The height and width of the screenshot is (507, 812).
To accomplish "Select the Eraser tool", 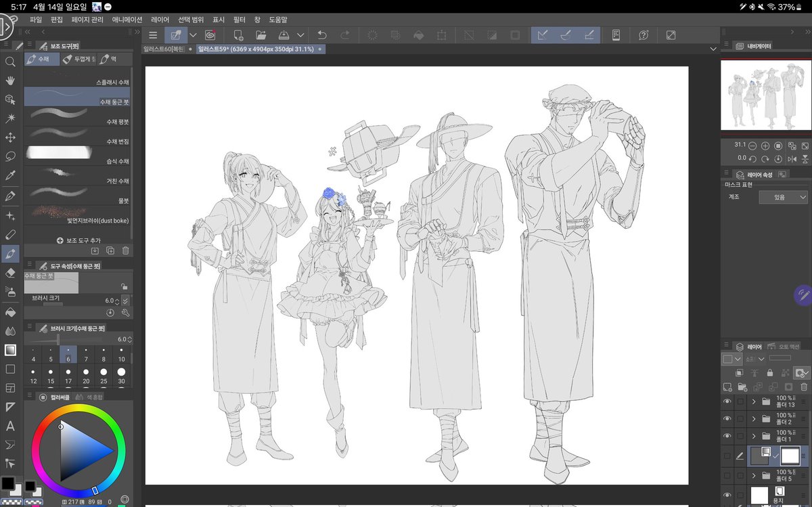I will click(x=10, y=273).
